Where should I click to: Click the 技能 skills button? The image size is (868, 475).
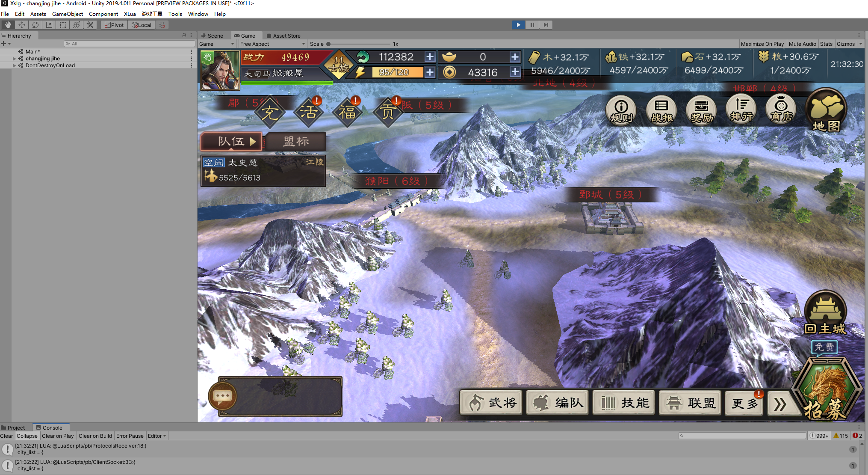pos(624,403)
